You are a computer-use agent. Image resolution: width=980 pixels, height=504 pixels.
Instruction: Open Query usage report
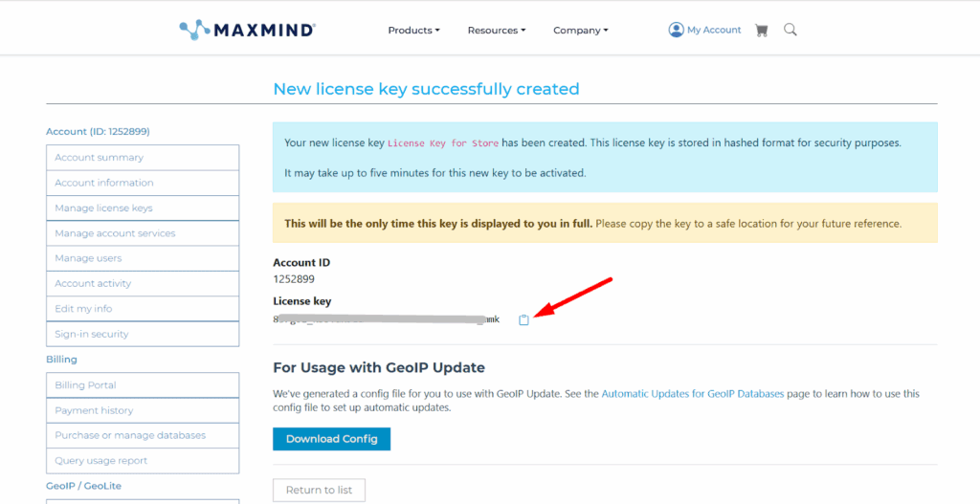point(143,461)
